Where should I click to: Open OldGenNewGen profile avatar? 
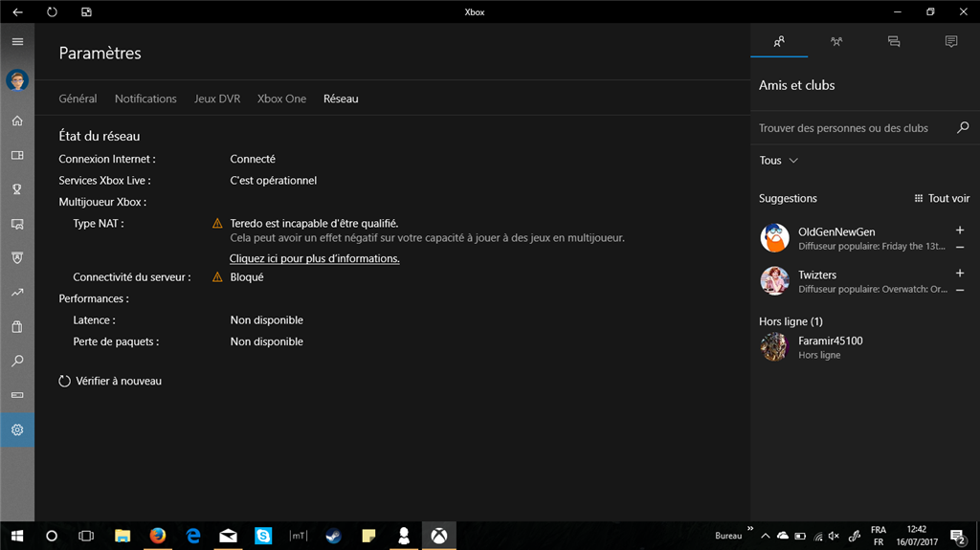(774, 237)
